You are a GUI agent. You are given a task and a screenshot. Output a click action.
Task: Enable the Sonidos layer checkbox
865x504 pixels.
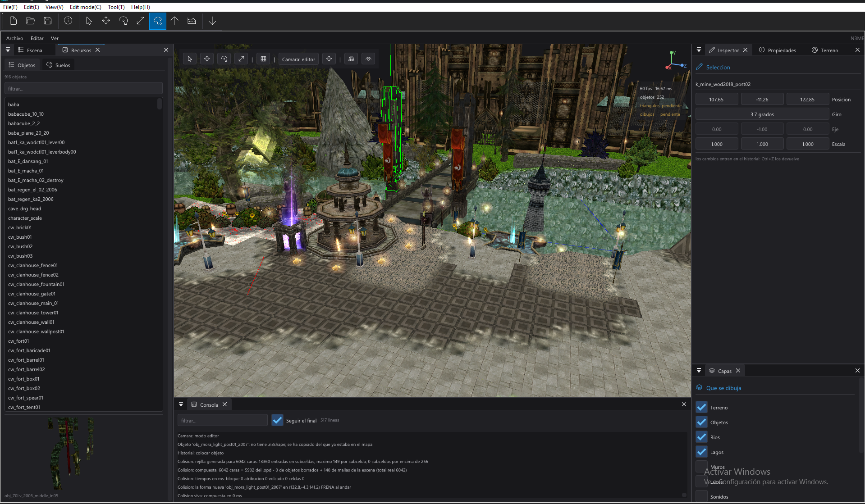click(x=701, y=496)
